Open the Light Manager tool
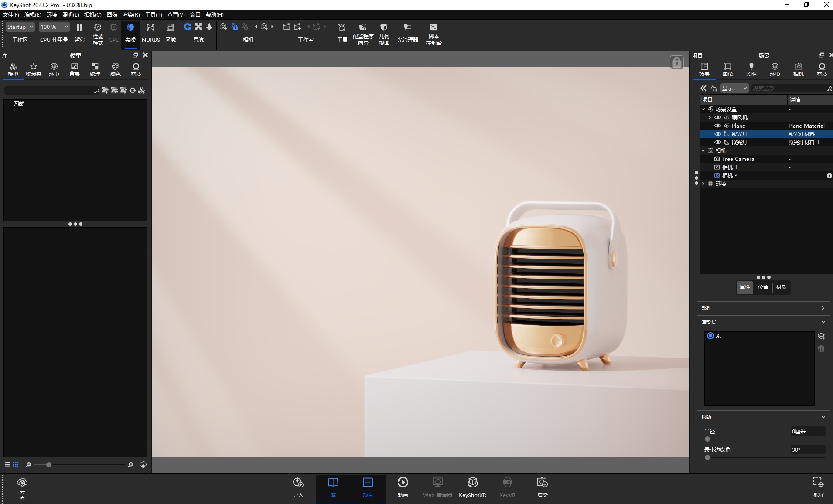 tap(407, 27)
